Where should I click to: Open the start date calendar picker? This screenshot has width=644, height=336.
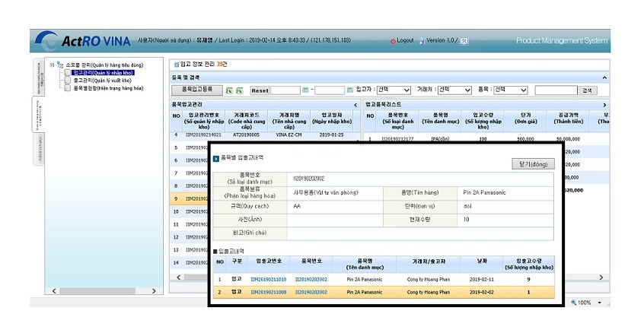(x=305, y=90)
